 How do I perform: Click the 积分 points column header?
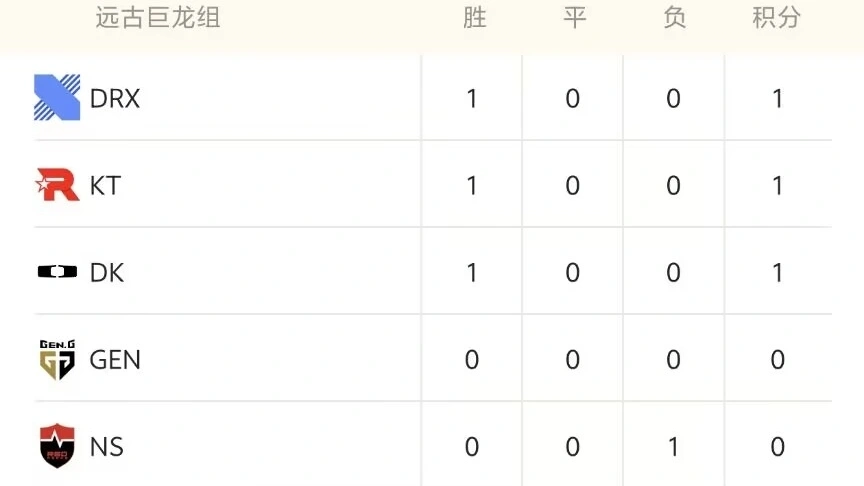pos(776,18)
